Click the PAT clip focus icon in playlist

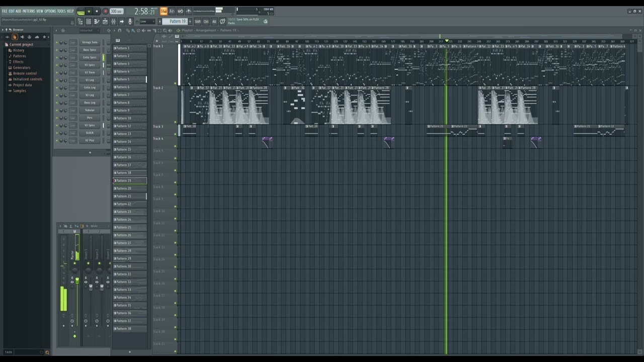click(x=177, y=36)
